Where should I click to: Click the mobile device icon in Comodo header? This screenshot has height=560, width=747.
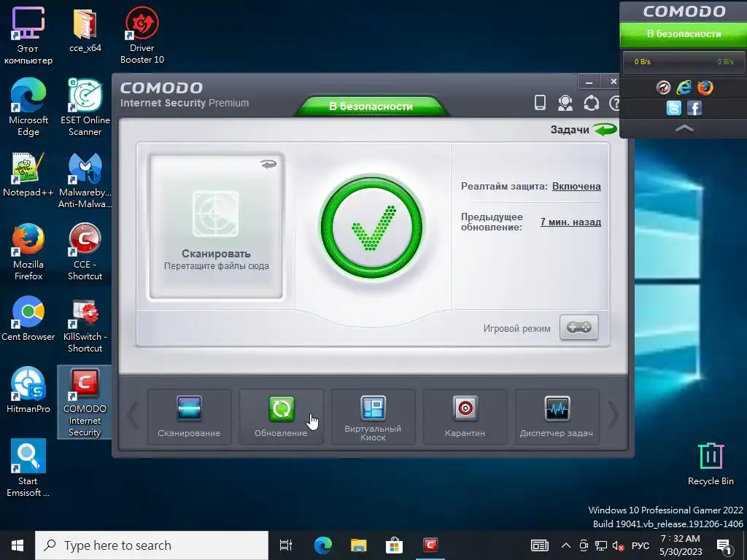click(540, 102)
